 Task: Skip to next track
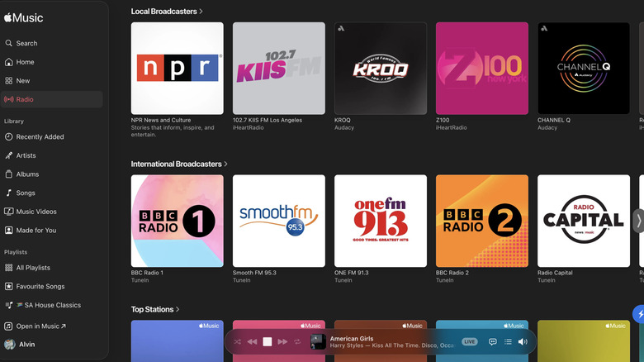[282, 342]
